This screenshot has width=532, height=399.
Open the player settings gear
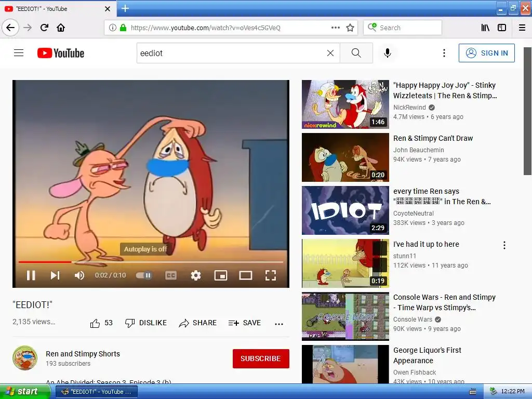196,275
